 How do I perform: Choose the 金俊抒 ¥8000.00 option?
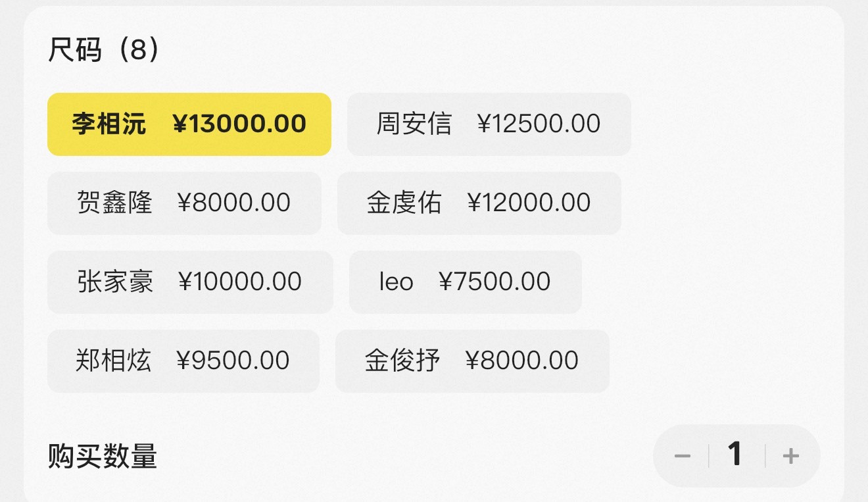click(472, 361)
